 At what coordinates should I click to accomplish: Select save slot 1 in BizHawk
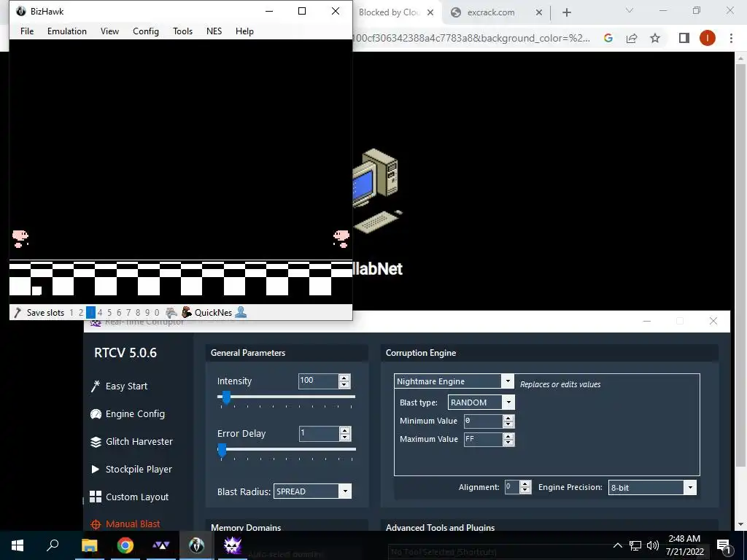tap(71, 312)
